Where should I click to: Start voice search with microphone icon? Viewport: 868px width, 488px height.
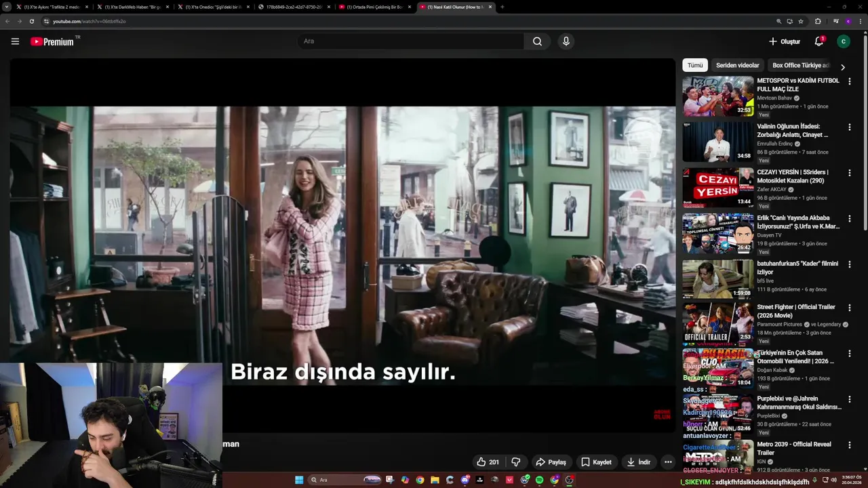(566, 41)
